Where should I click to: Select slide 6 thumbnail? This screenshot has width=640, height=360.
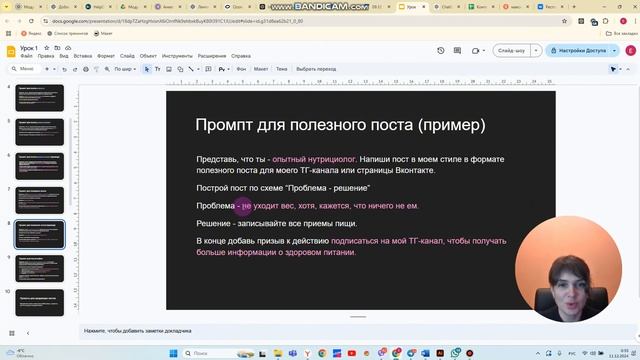click(x=40, y=166)
